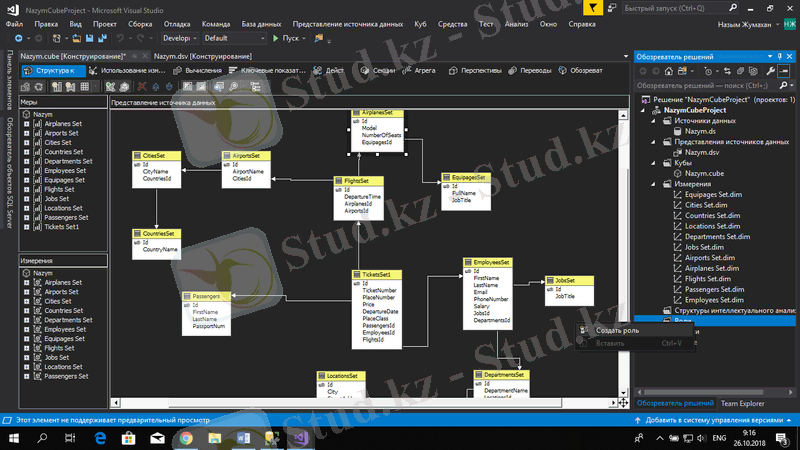Click the Move Up blue arrow icon

click(156, 87)
